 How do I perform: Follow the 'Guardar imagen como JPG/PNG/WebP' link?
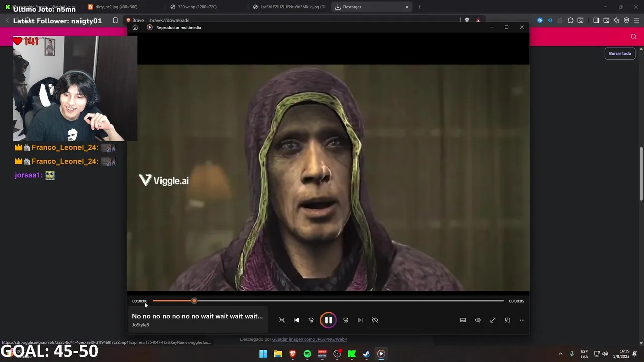pos(309,339)
